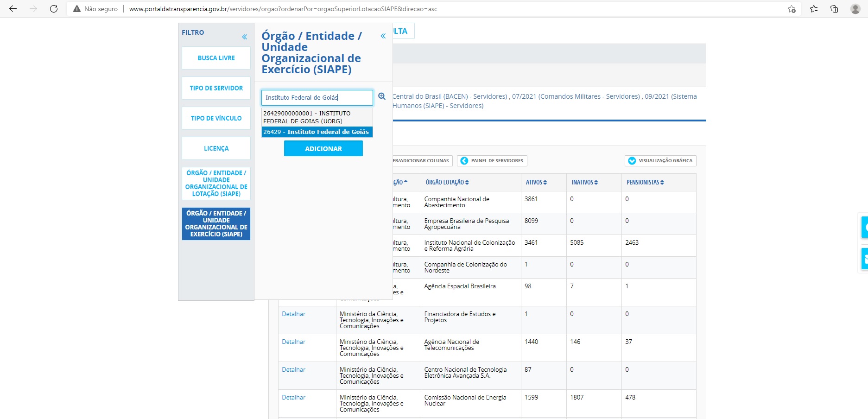
Task: Select suggestion 26429 - Instituto Federal de Goiás
Action: point(317,132)
